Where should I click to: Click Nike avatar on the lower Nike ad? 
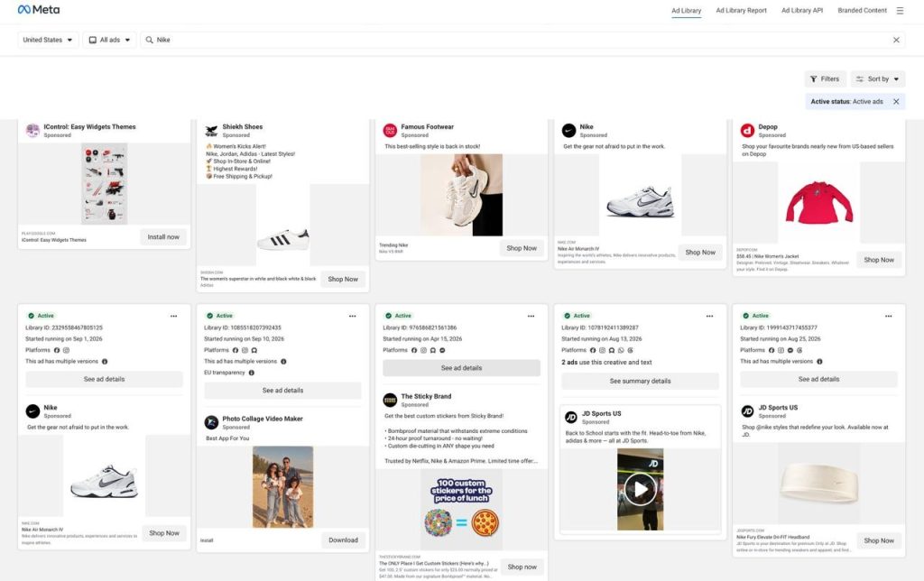33,411
